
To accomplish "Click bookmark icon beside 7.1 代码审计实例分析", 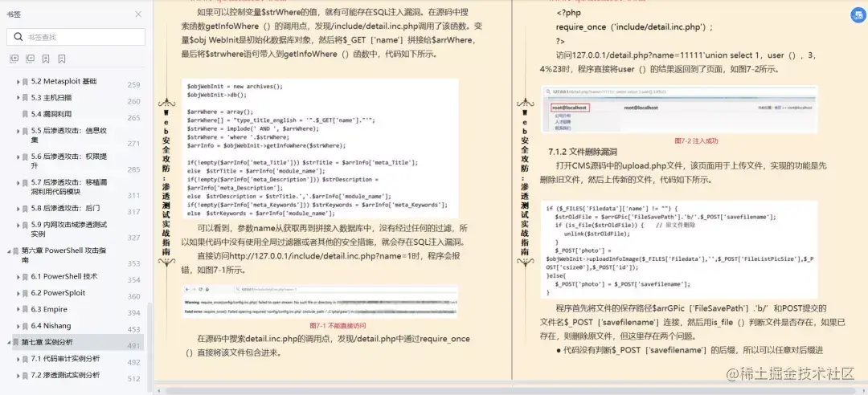I will point(26,360).
